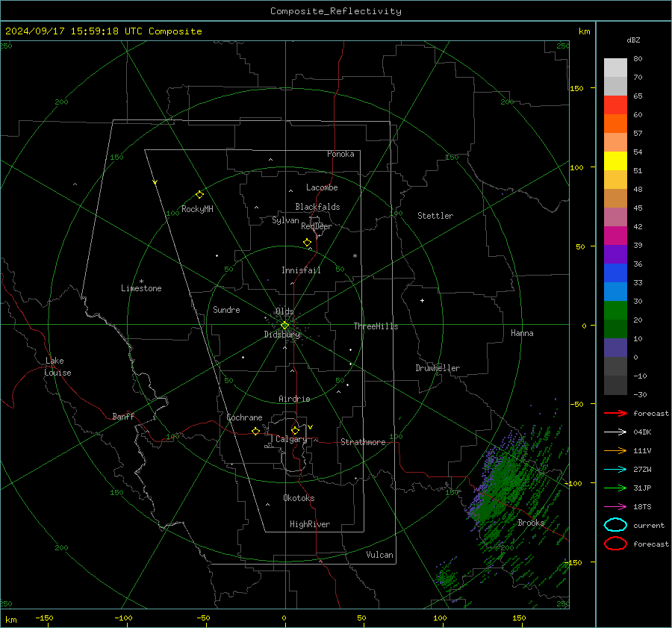Click the Stettler town label
Screen dimensions: 672x628
pos(435,216)
